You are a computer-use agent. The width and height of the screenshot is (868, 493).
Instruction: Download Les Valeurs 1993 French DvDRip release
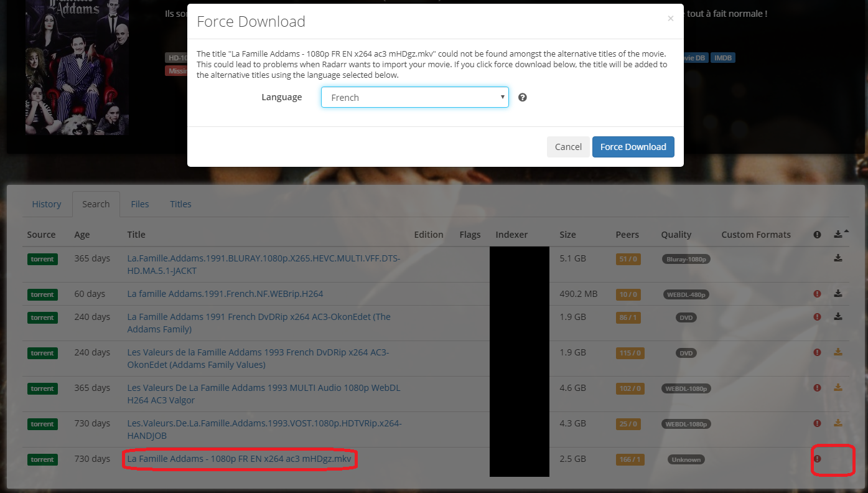[x=838, y=352]
